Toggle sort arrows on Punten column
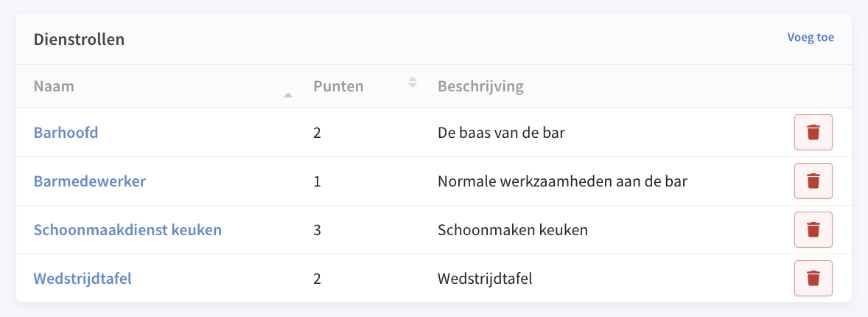Image resolution: width=868 pixels, height=317 pixels. click(x=413, y=83)
